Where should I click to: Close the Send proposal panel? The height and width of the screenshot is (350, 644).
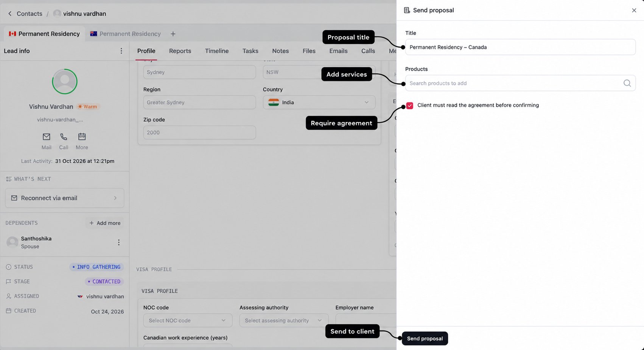click(634, 10)
